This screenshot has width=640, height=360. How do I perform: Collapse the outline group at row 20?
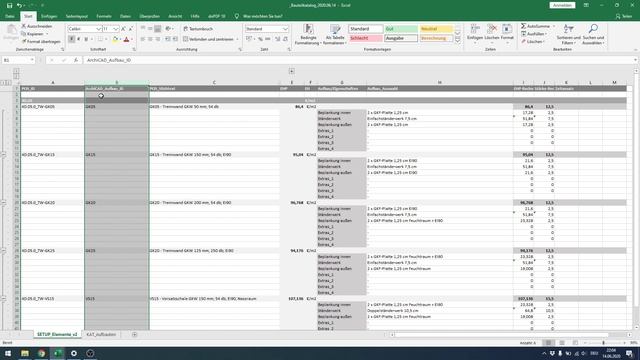(x=4, y=202)
